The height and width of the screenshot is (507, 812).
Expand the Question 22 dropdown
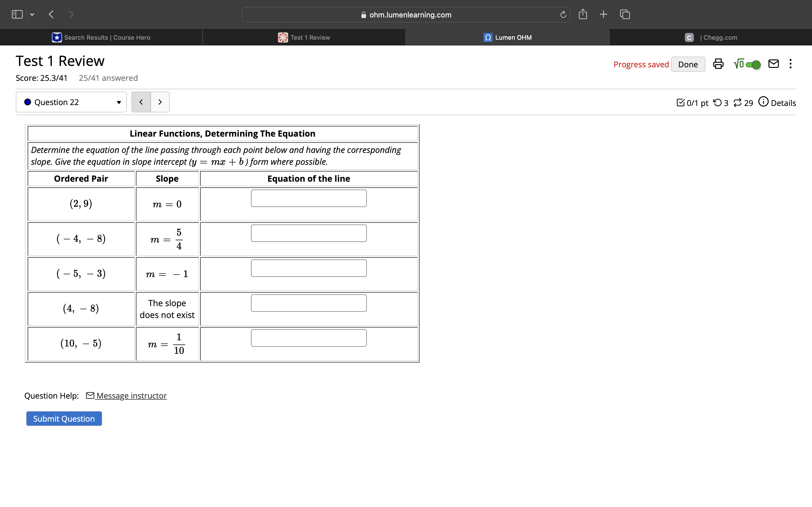(71, 102)
